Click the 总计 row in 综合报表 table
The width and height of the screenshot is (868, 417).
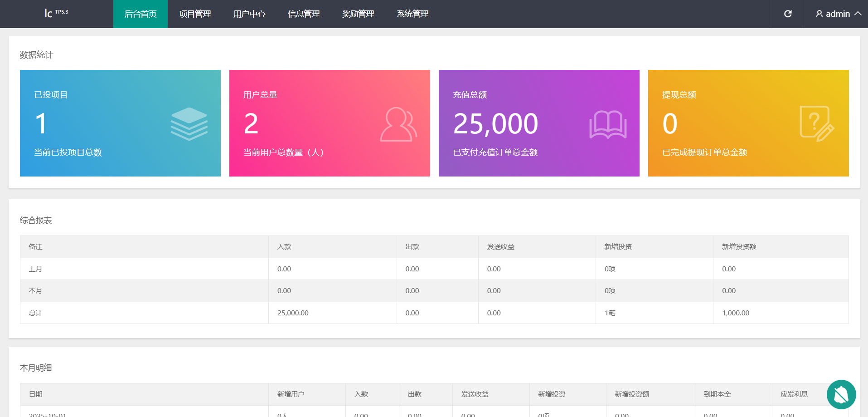35,313
